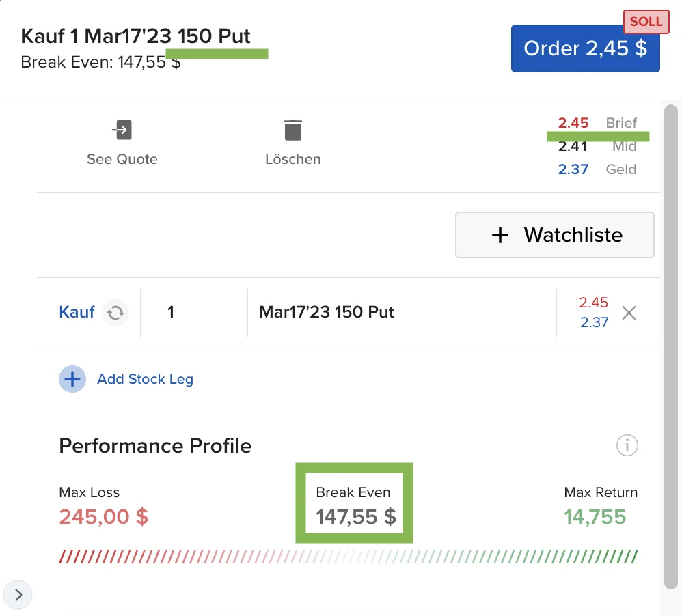The width and height of the screenshot is (682, 616).
Task: Click the vertical scrollbar on the right
Action: pyautogui.click(x=670, y=347)
